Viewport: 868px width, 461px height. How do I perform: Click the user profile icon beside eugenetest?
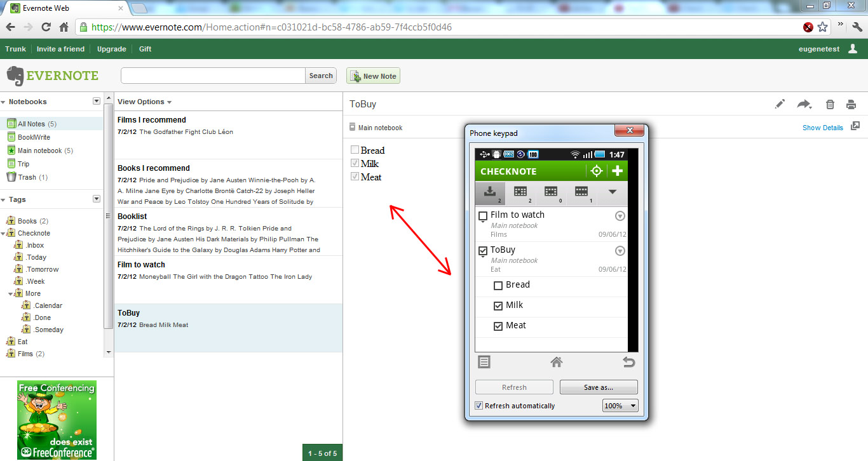853,48
